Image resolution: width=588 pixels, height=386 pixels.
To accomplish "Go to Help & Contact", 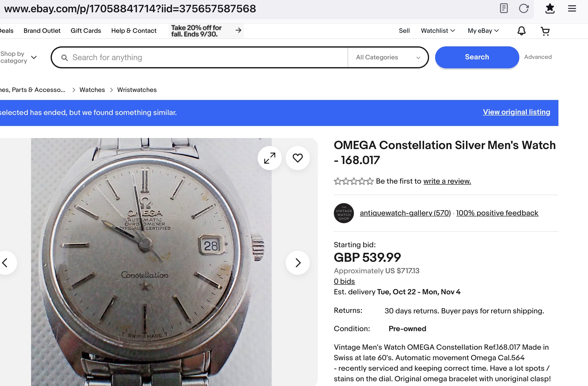I will coord(134,31).
